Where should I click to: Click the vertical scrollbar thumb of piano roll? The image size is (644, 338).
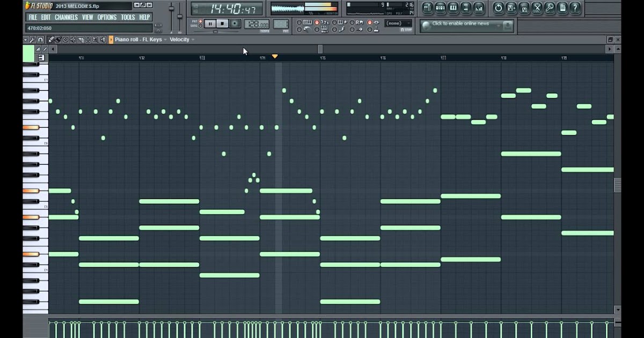point(617,185)
